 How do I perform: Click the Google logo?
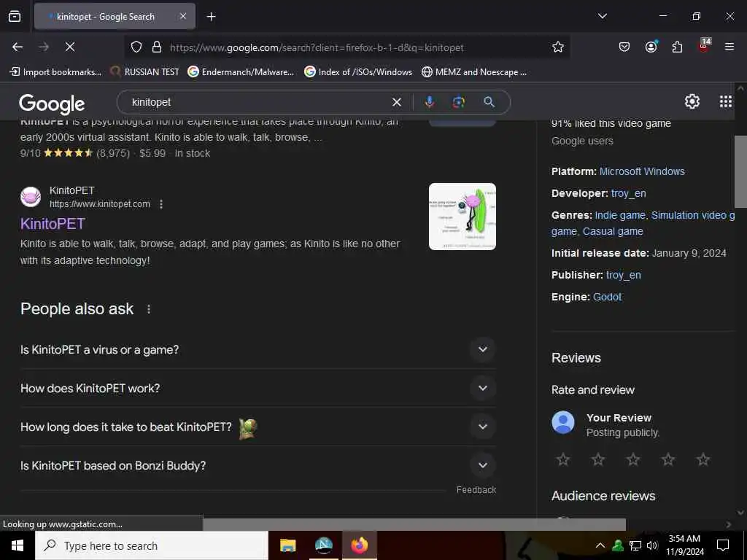click(52, 104)
